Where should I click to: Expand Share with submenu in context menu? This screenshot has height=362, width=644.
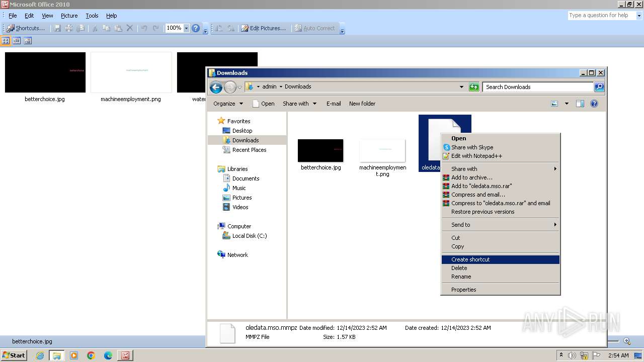tap(501, 169)
